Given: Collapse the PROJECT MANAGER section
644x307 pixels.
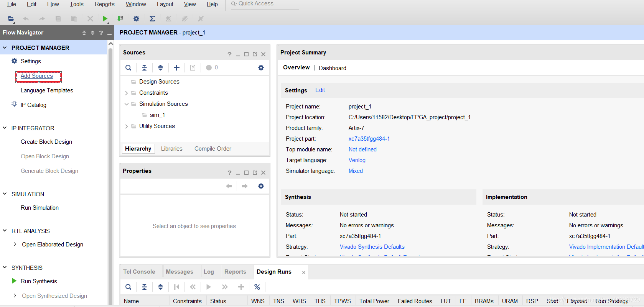Looking at the screenshot, I should (x=5, y=48).
